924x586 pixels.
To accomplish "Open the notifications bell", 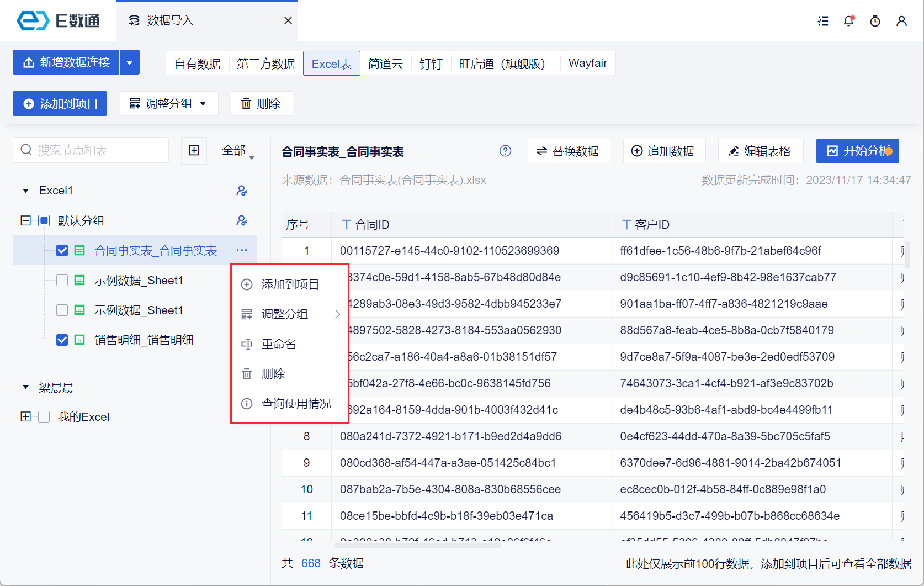I will [x=849, y=21].
